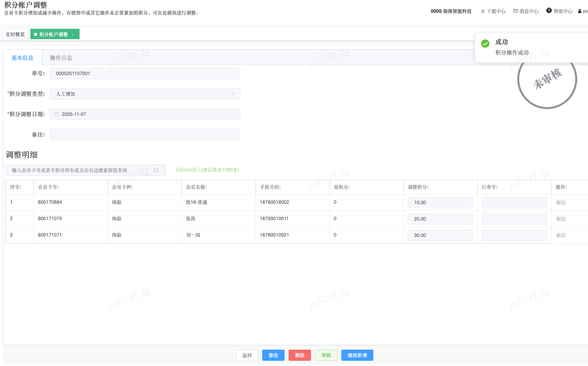588x366 pixels.
Task: Click phone number 16780010021
Action: click(x=275, y=235)
